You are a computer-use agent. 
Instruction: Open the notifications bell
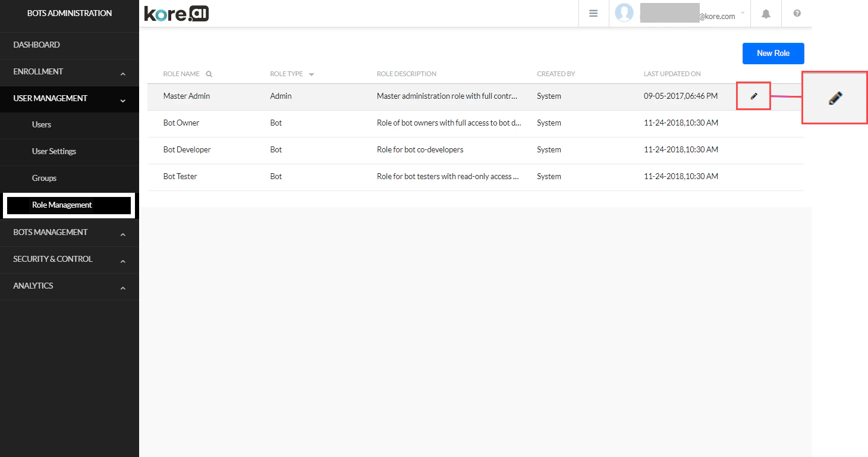pos(766,14)
